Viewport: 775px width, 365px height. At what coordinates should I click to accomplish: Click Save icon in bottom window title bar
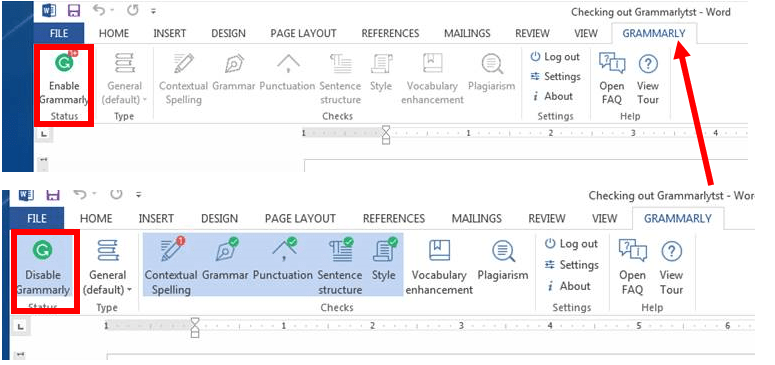[53, 194]
